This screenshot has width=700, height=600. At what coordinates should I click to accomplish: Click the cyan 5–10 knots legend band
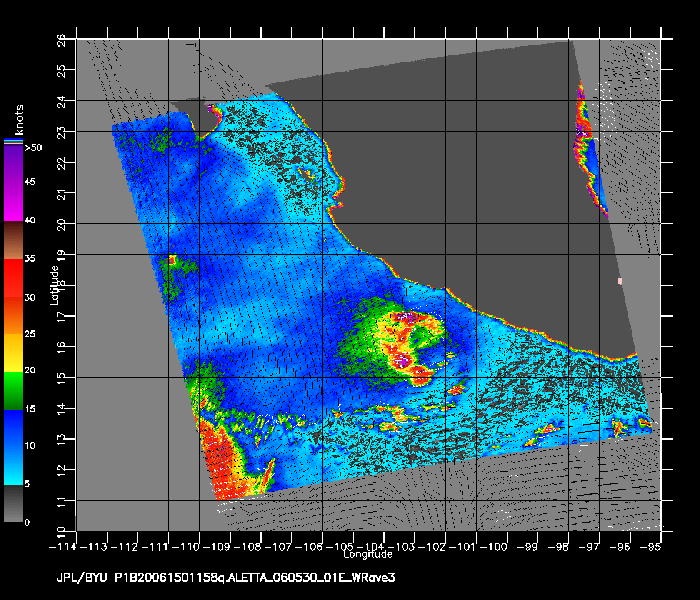(13, 466)
